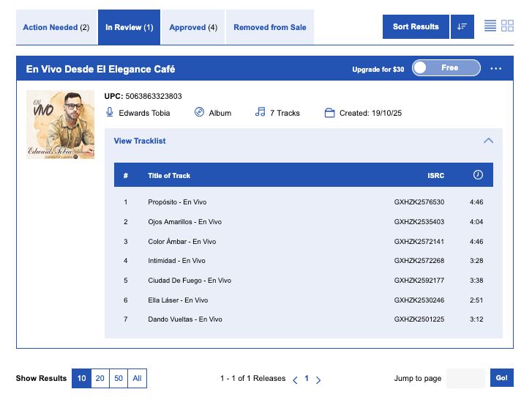Go to previous page arrow

pos(295,379)
